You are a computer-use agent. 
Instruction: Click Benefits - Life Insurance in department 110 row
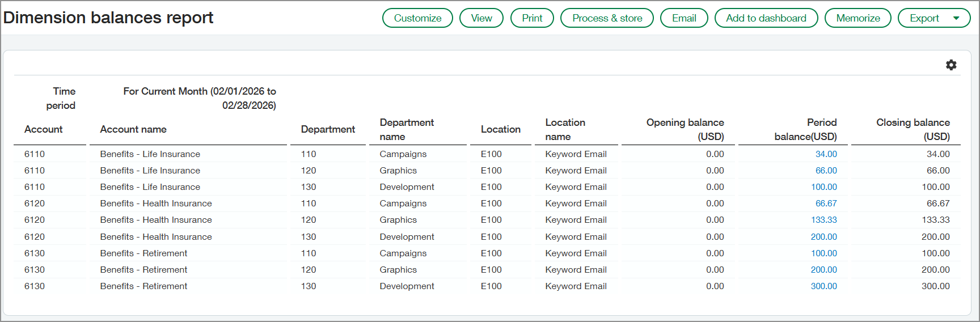(150, 154)
